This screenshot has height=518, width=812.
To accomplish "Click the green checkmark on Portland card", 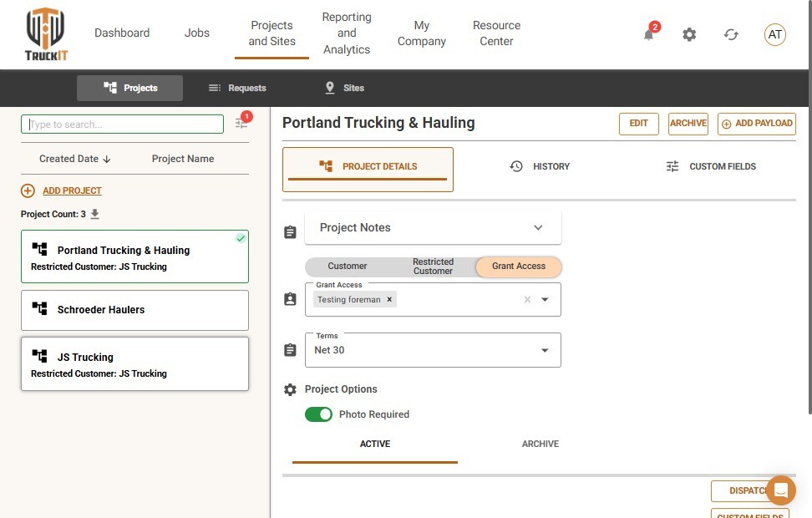I will [x=241, y=238].
